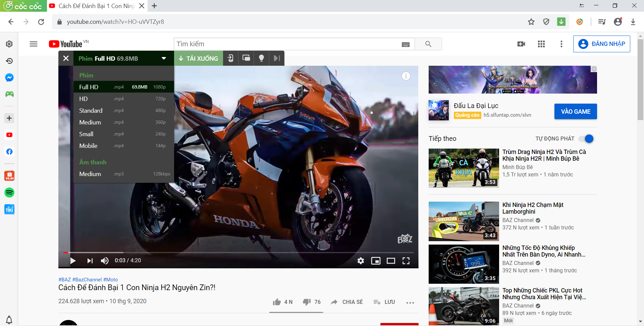Click the search magnifier button
644x326 pixels.
point(428,44)
